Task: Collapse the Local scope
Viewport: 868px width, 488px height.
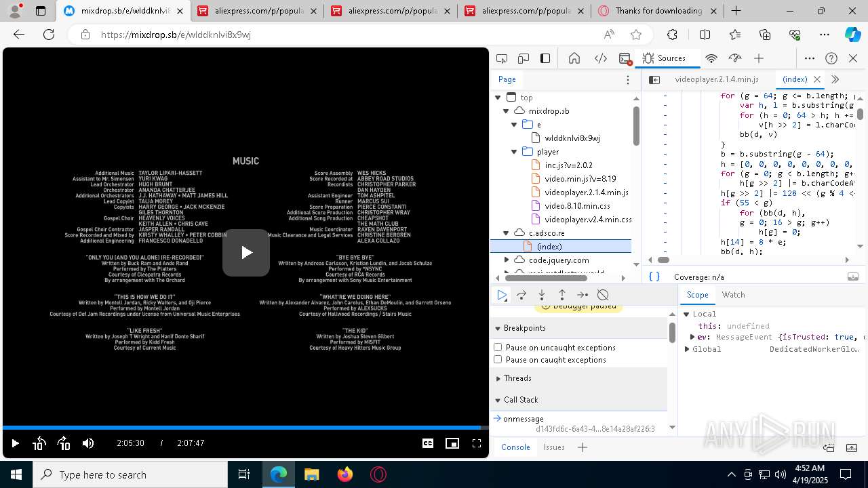Action: 686,314
